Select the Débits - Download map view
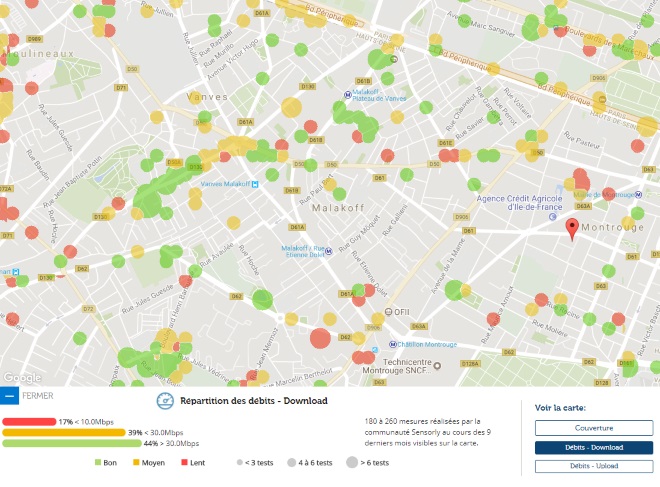 point(586,447)
